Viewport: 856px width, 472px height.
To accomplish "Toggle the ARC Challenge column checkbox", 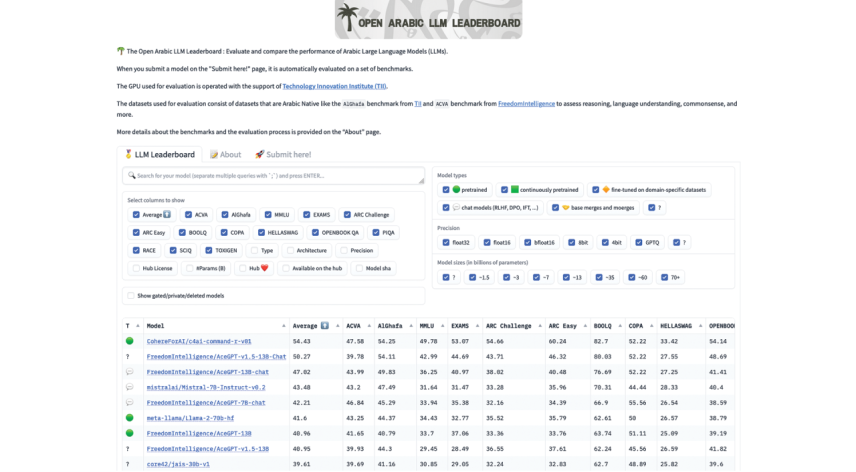I will (347, 215).
